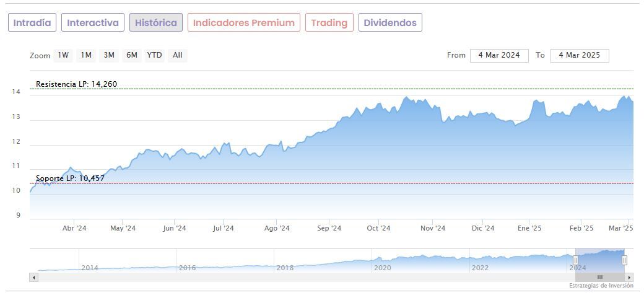Go to the Trading tab
Screen dimensions: 644x295
pos(329,23)
